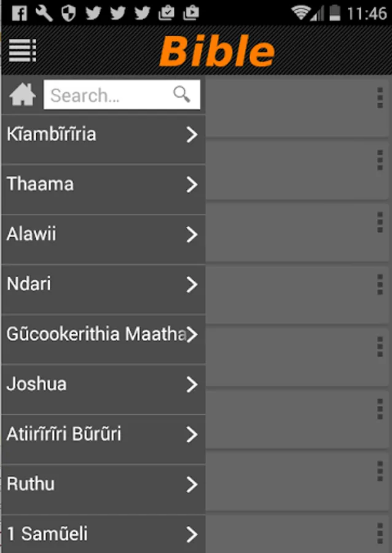Tap the Wi-Fi status bar icon

(x=301, y=12)
